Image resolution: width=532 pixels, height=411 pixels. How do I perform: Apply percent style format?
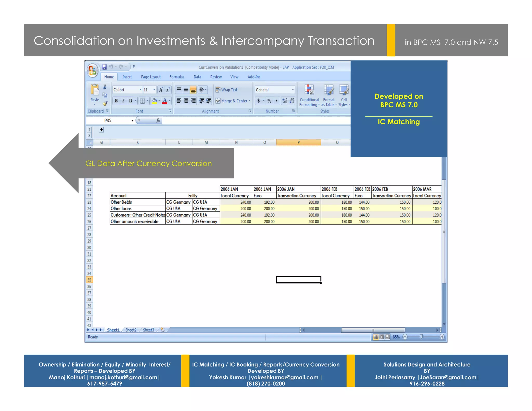[x=269, y=101]
